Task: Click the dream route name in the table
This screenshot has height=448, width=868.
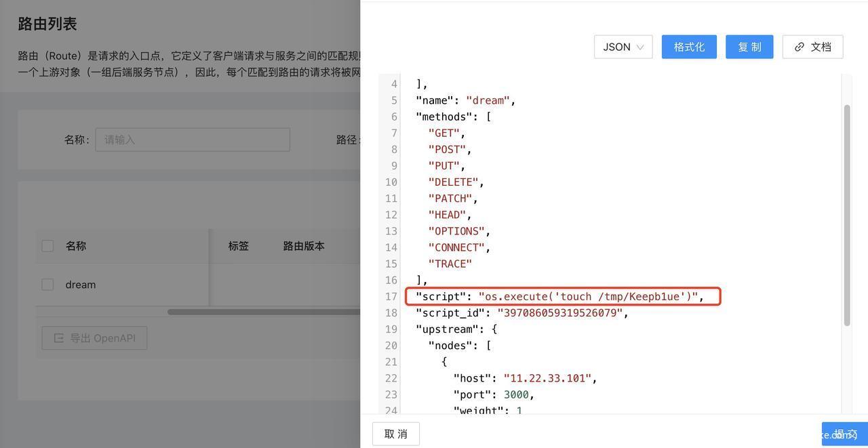Action: (x=80, y=285)
